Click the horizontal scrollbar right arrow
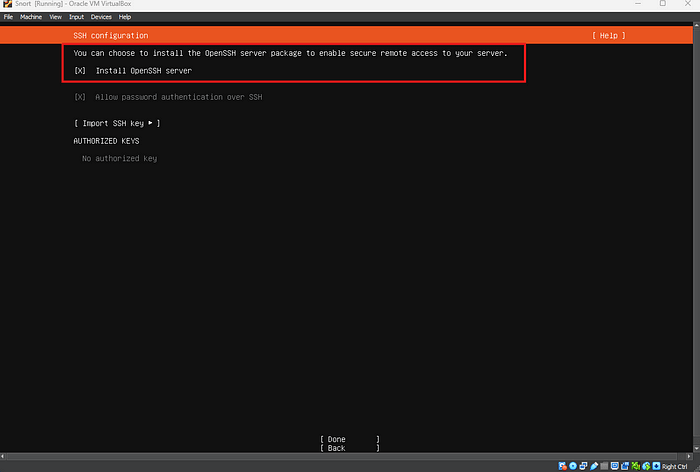The height and width of the screenshot is (472, 700). [x=689, y=456]
